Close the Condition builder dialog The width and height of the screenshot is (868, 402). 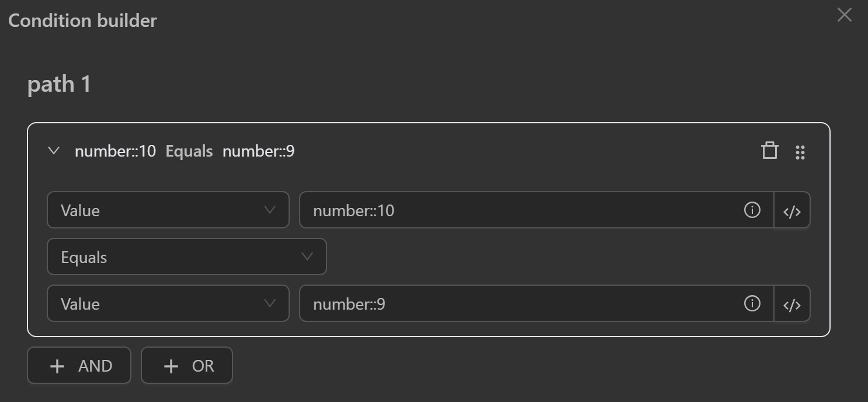[843, 15]
